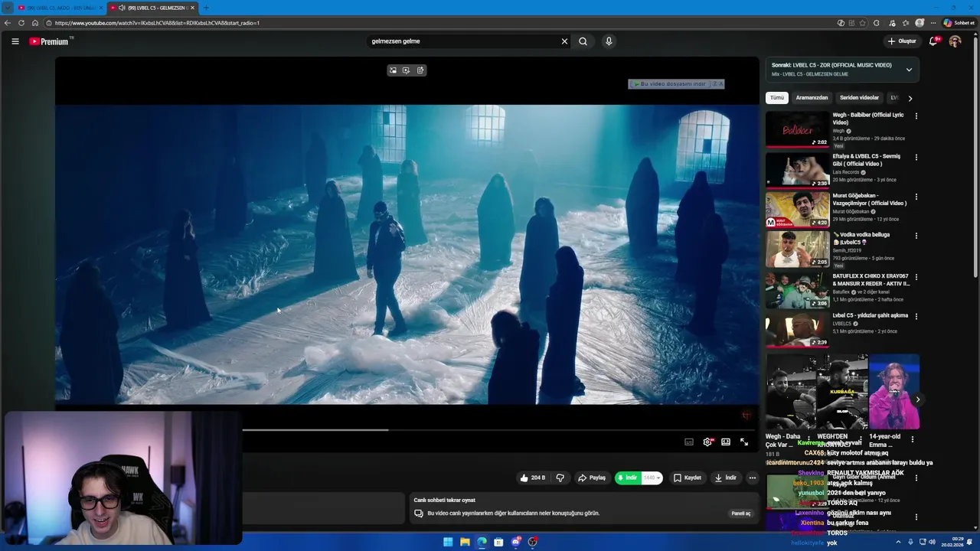Share video with Paylaş
The image size is (980, 551).
coord(592,478)
